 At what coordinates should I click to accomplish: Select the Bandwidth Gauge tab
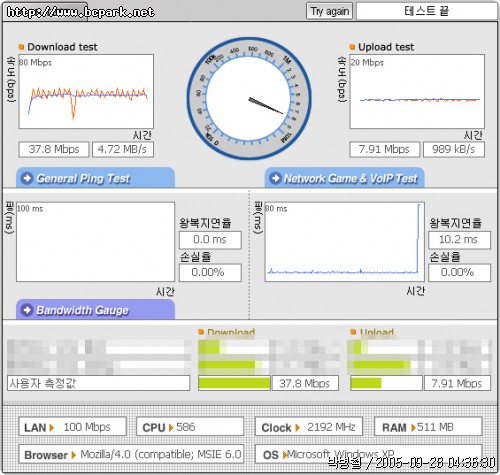(95, 310)
